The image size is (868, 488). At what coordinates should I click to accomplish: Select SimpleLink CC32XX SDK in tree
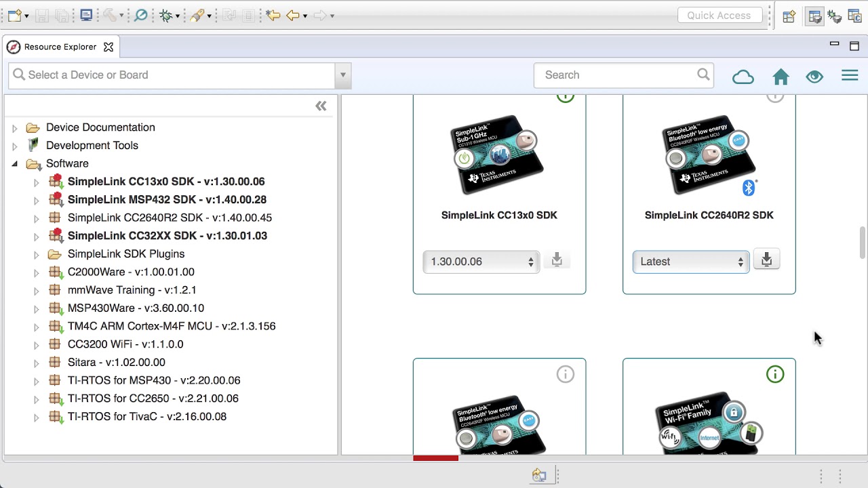click(167, 236)
